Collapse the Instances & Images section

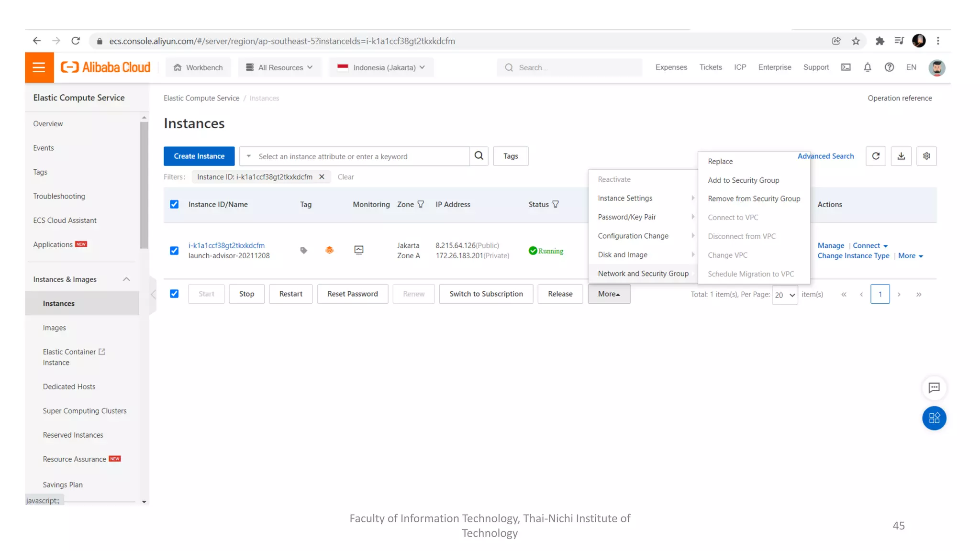point(126,279)
